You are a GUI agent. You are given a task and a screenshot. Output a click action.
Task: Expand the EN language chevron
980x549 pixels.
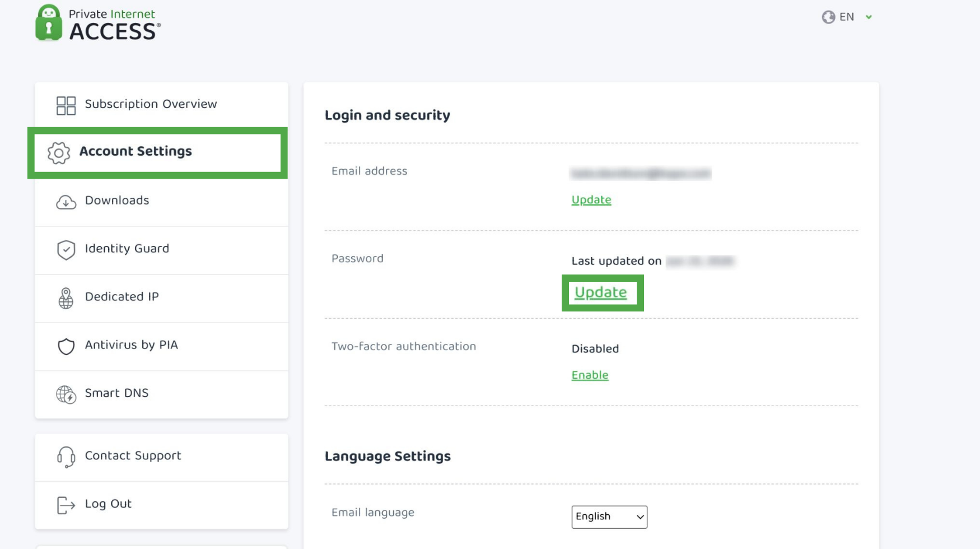coord(869,17)
